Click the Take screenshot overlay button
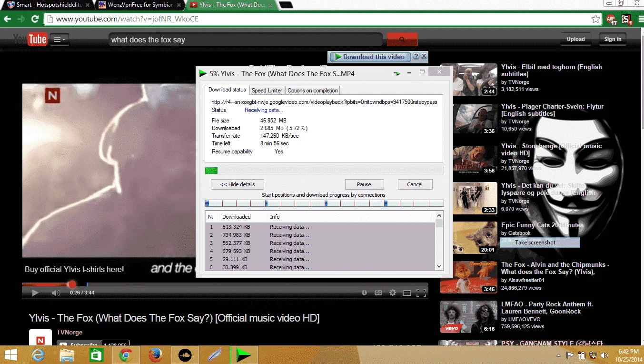Image resolution: width=644 pixels, height=364 pixels. (540, 243)
